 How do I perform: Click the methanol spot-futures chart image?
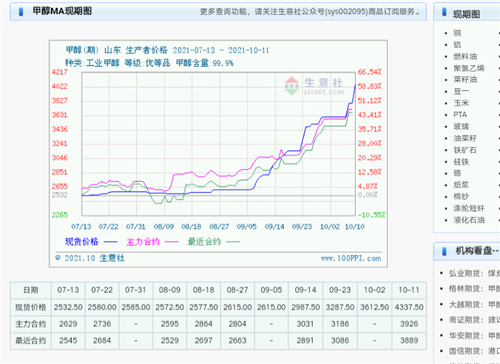[218, 154]
